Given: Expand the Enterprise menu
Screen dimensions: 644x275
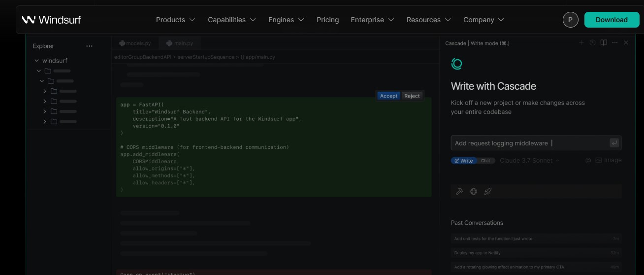Looking at the screenshot, I should [372, 20].
